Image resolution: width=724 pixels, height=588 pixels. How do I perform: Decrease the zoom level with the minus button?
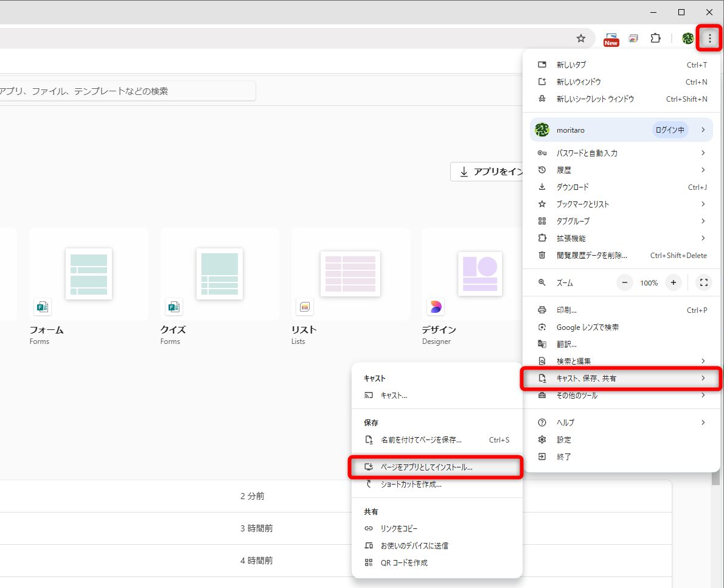[624, 282]
